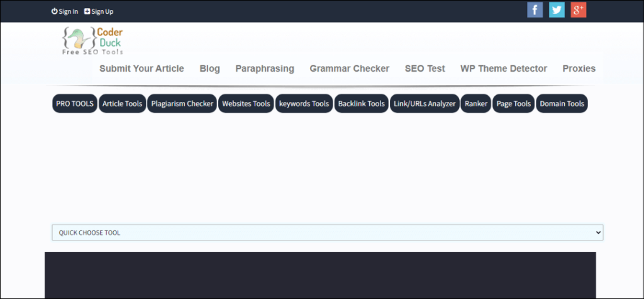This screenshot has width=644, height=299.
Task: Select the Article Tools category
Action: pos(123,104)
